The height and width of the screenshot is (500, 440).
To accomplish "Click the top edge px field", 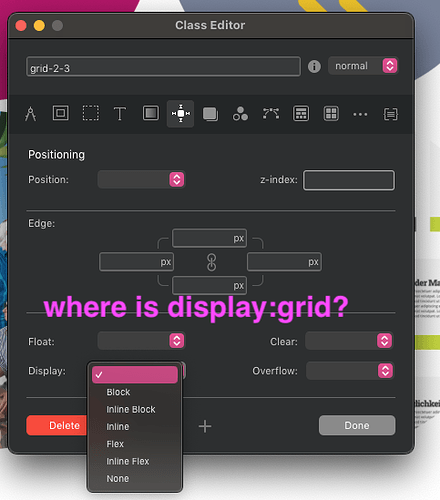I will point(209,238).
